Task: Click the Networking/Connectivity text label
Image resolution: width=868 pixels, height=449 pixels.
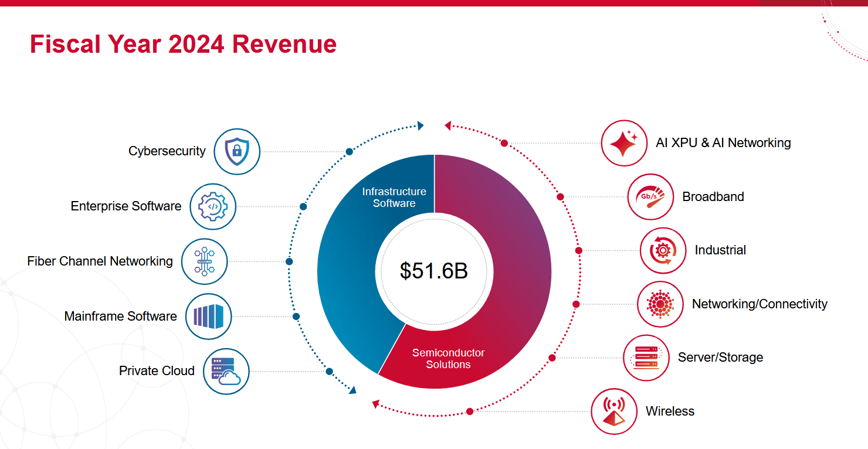Action: pyautogui.click(x=760, y=304)
